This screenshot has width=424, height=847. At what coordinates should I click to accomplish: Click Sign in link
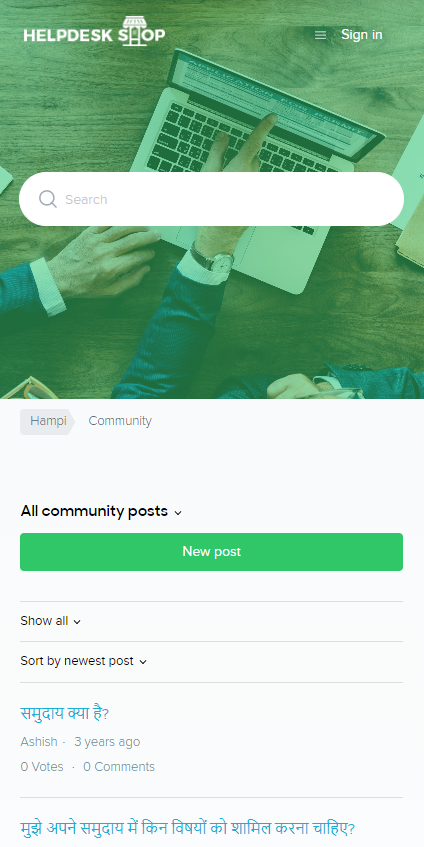point(361,35)
